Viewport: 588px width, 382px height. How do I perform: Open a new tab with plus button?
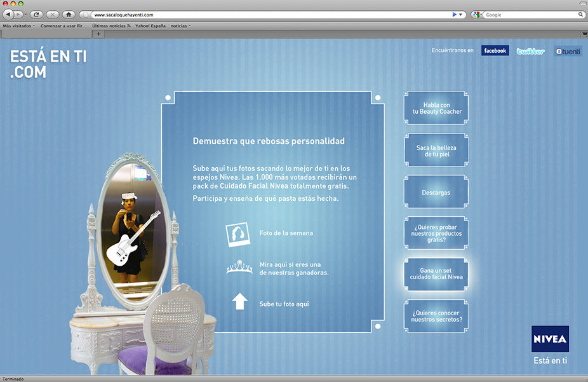[x=98, y=34]
